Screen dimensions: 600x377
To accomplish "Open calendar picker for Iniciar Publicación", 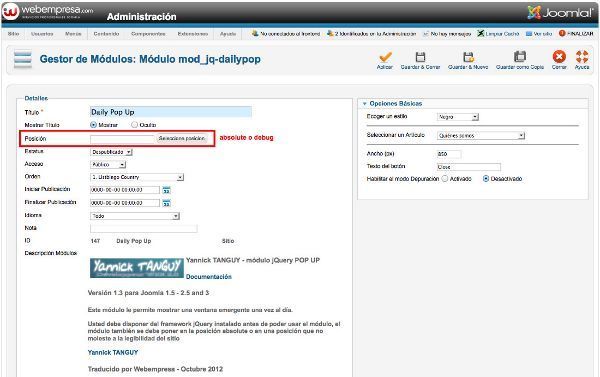I will click(166, 190).
